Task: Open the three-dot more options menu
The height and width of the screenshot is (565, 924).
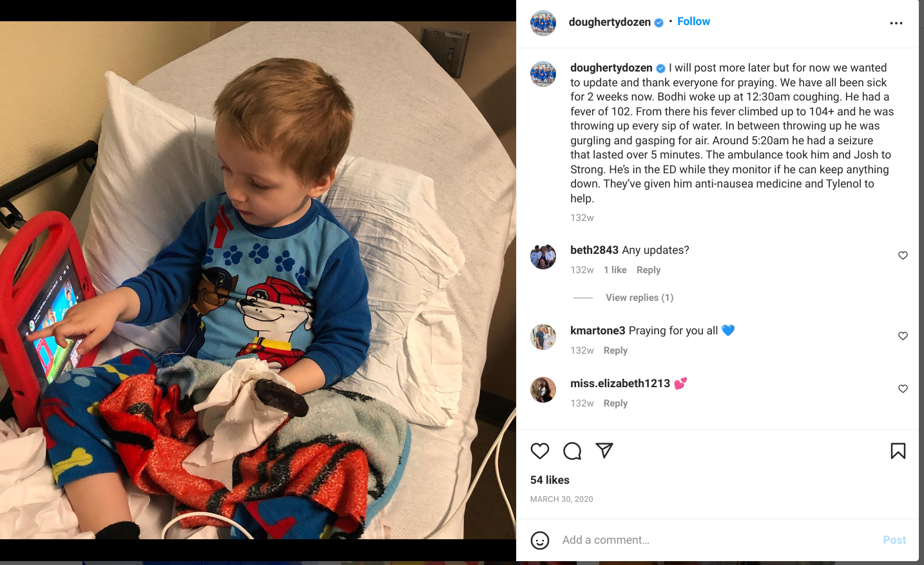Action: [x=896, y=23]
